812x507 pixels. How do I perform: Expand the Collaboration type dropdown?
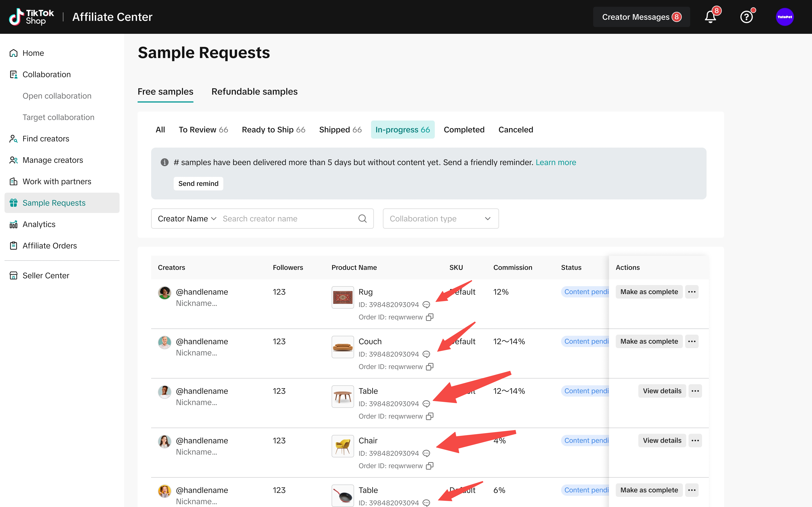point(441,219)
